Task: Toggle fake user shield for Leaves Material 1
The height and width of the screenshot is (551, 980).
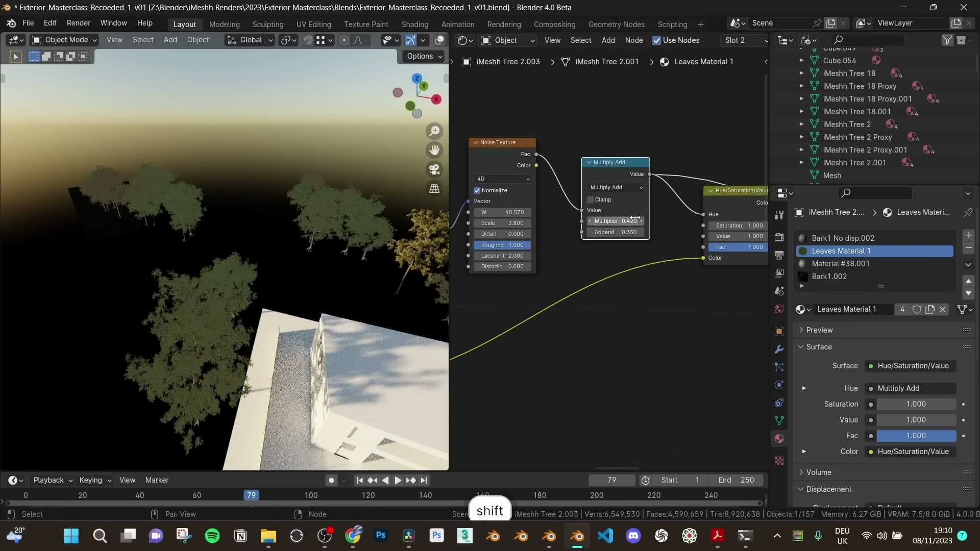Action: tap(917, 309)
